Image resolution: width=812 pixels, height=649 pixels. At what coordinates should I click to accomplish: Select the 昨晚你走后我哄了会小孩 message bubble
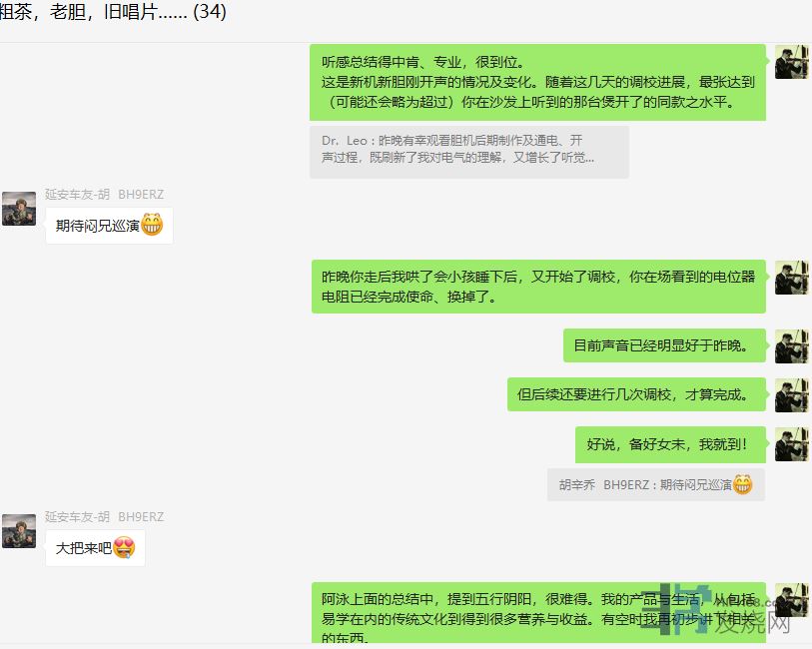(538, 287)
